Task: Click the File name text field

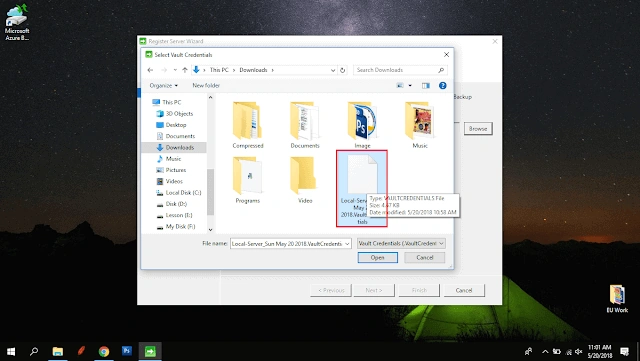Action: point(287,243)
